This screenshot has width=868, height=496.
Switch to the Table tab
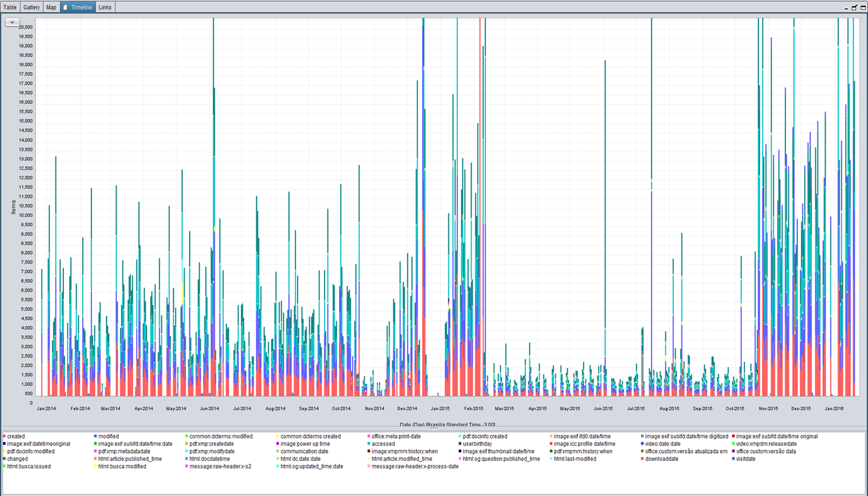tap(10, 7)
